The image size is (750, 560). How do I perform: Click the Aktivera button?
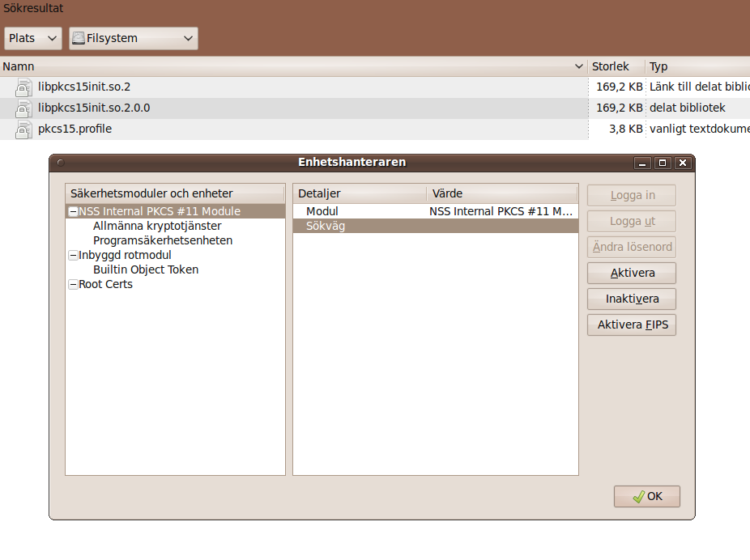tap(632, 273)
